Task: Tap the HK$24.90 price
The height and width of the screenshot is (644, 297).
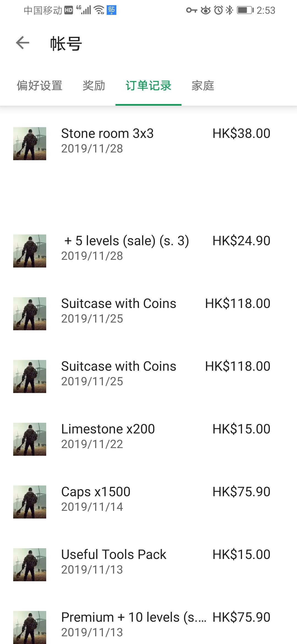Action: (241, 241)
